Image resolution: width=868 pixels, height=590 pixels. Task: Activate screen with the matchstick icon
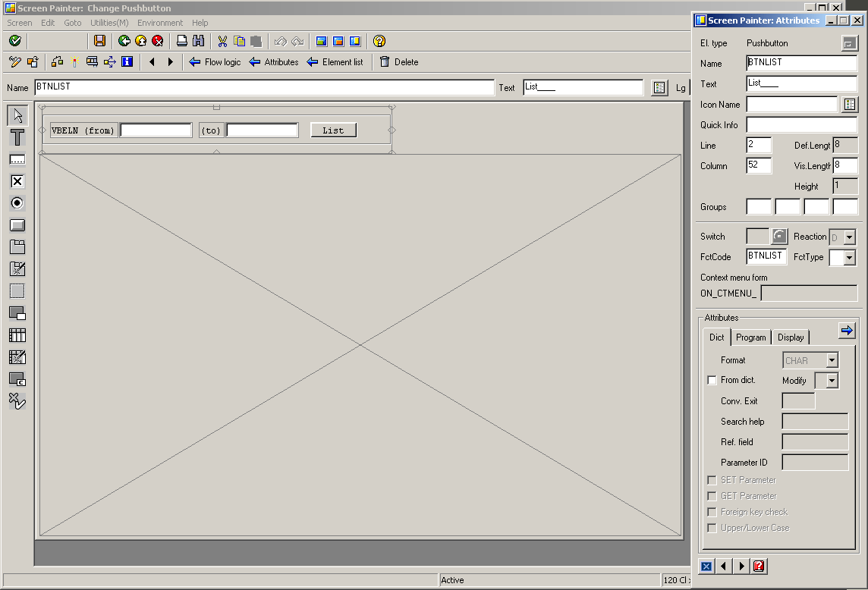pyautogui.click(x=74, y=62)
